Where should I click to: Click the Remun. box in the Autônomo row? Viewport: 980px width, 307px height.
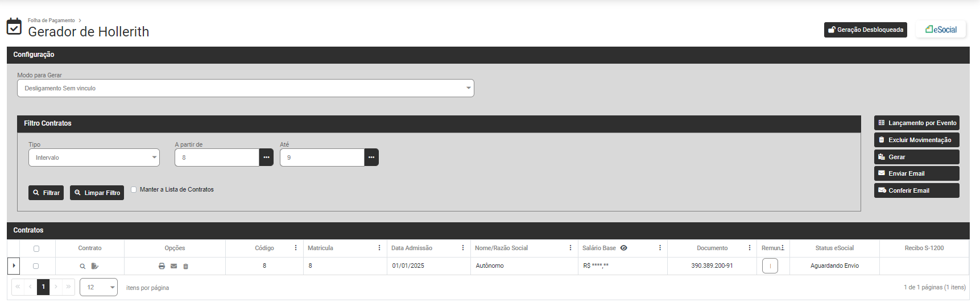tap(770, 266)
